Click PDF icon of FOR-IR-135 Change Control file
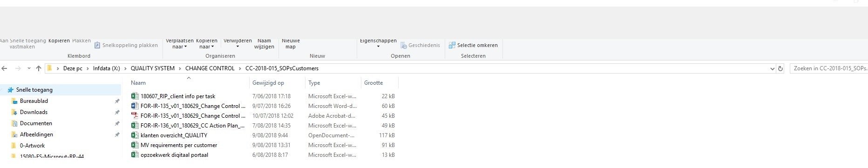 point(135,116)
